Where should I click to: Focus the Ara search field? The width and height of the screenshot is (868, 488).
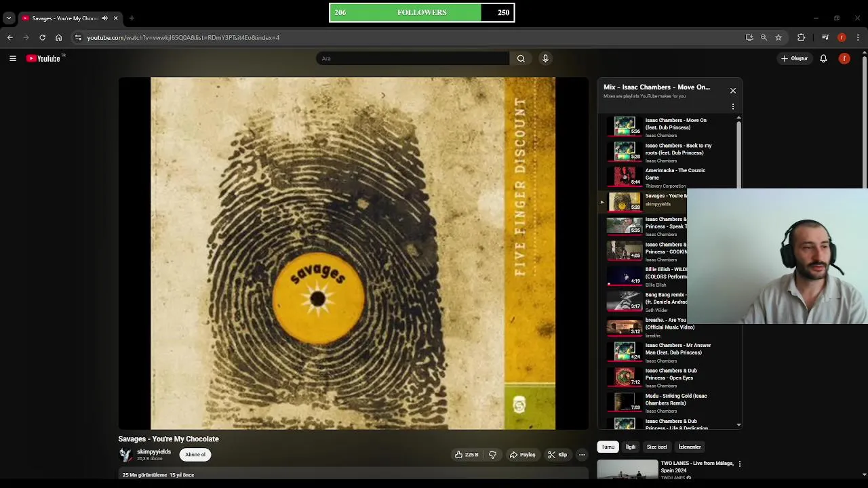413,58
